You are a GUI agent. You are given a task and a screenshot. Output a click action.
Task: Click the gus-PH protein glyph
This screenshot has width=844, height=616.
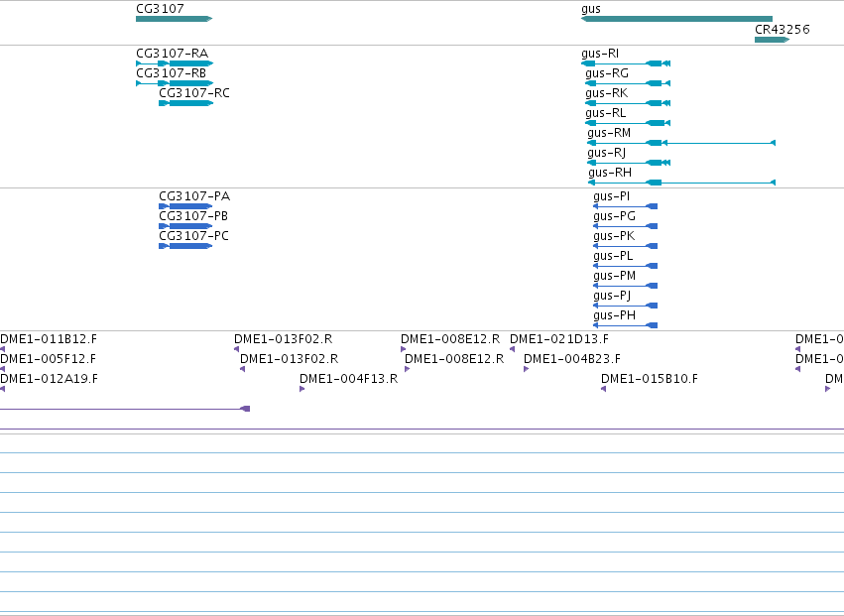(625, 325)
